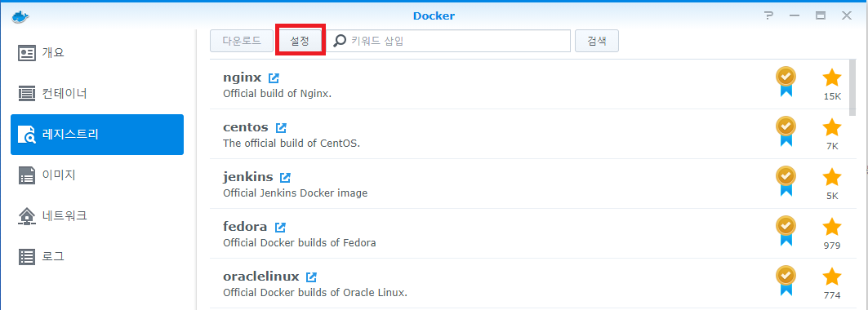Click the 7K star icon for centos
This screenshot has height=310, width=868.
tap(832, 127)
